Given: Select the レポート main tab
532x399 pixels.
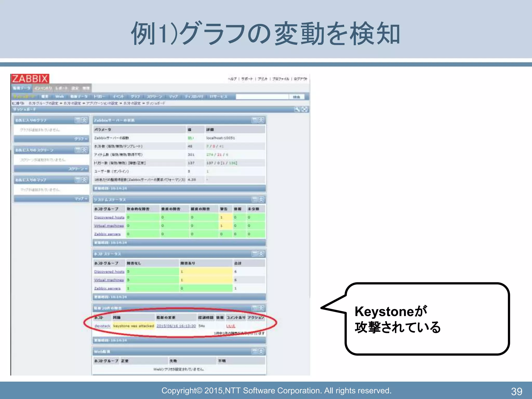Looking at the screenshot, I should click(x=61, y=88).
